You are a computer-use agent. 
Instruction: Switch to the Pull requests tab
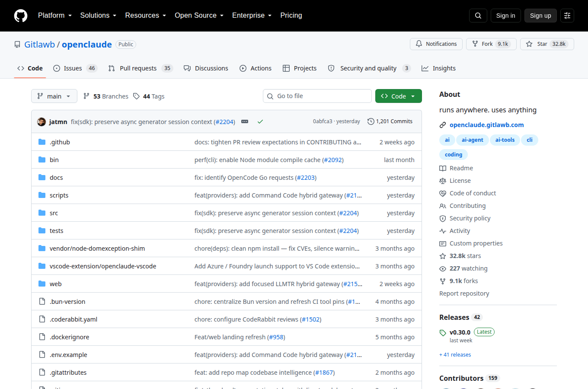point(141,68)
